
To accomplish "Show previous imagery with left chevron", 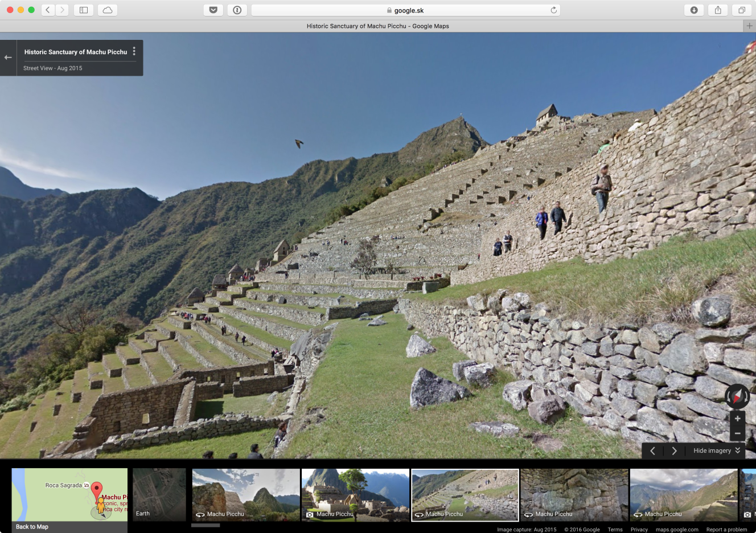I will pos(653,451).
